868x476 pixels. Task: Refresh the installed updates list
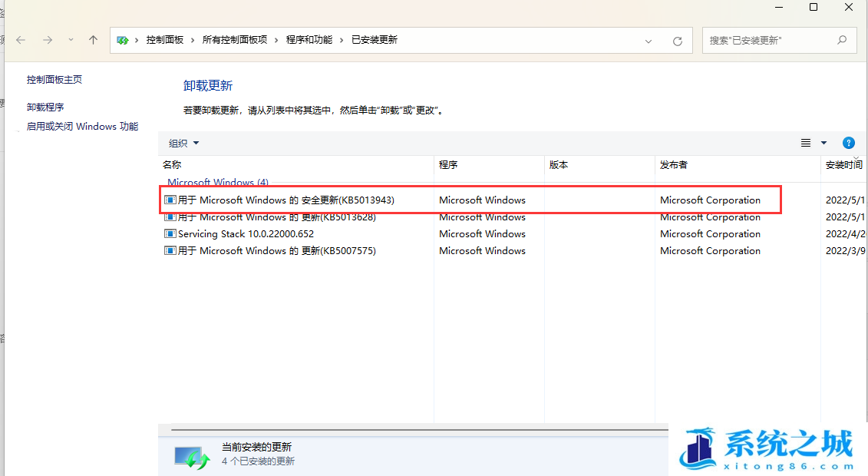(x=677, y=41)
